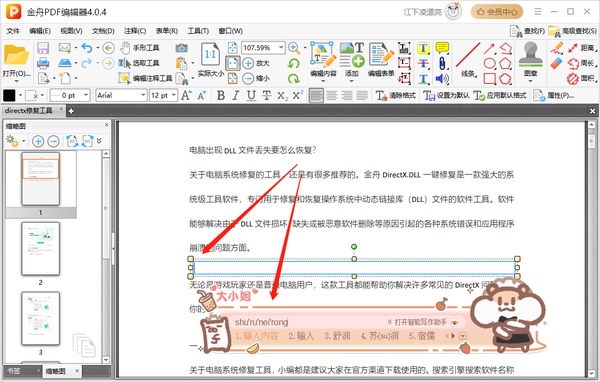Select the Strikethrough Text T tool

pos(423,63)
